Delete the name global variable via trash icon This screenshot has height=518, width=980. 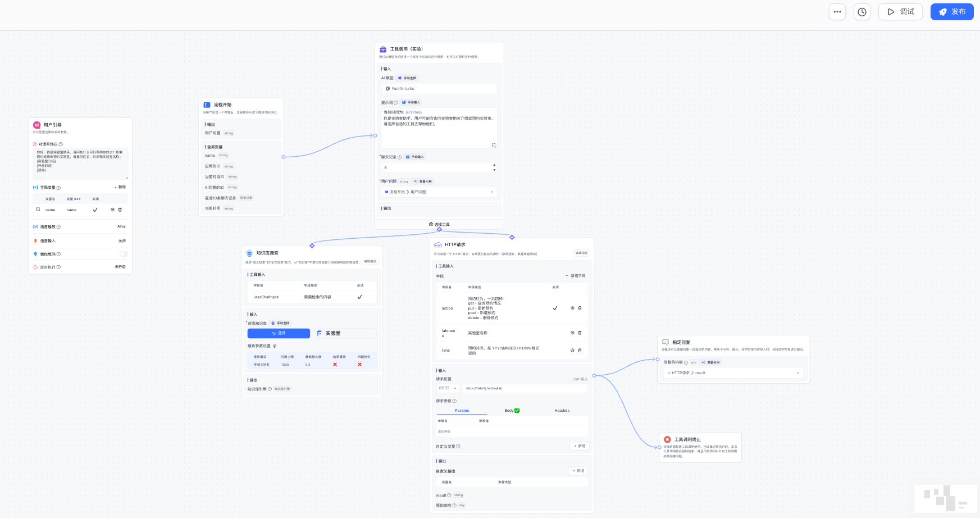[120, 210]
